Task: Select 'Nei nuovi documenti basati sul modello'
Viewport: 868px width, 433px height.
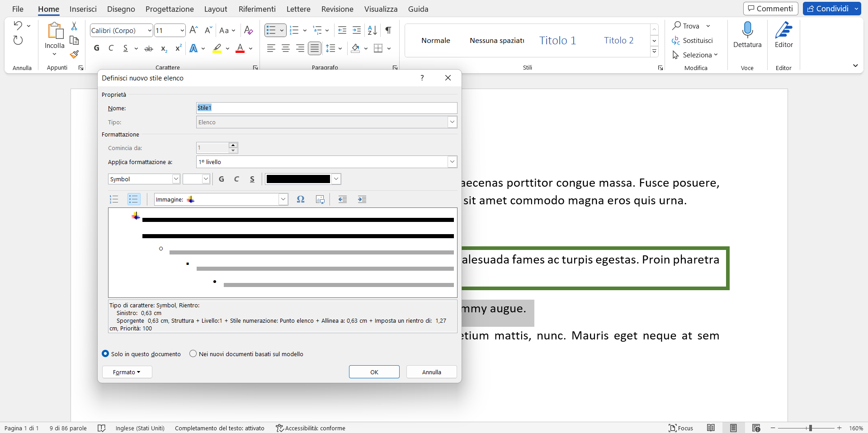Action: [x=193, y=354]
